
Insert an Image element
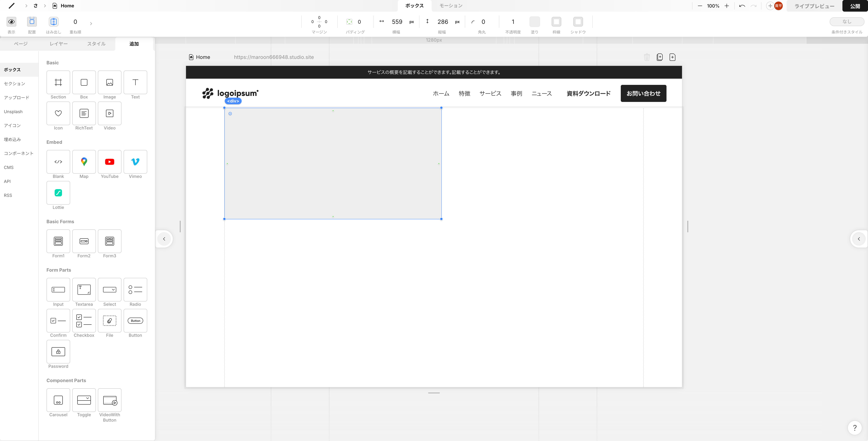pyautogui.click(x=109, y=82)
